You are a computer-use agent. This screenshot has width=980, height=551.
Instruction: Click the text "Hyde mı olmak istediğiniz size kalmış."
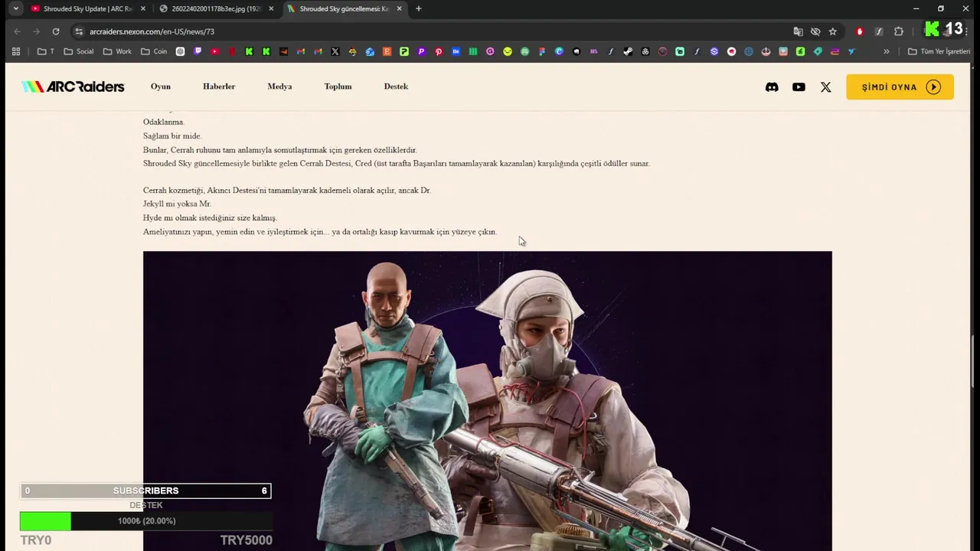(x=210, y=218)
